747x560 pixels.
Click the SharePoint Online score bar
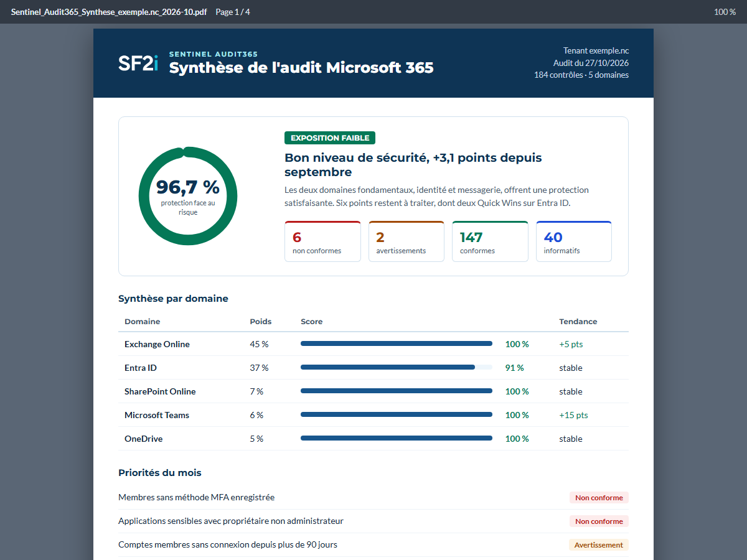397,391
